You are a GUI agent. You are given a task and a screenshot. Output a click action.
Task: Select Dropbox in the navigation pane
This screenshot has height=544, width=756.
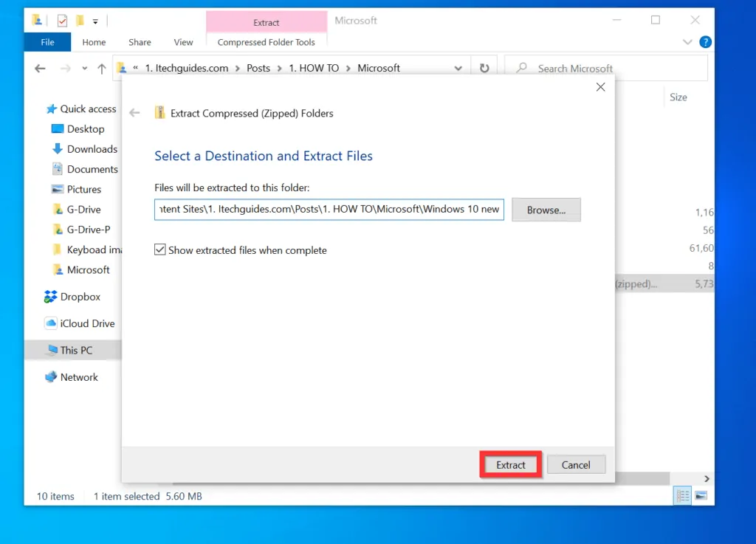(80, 297)
